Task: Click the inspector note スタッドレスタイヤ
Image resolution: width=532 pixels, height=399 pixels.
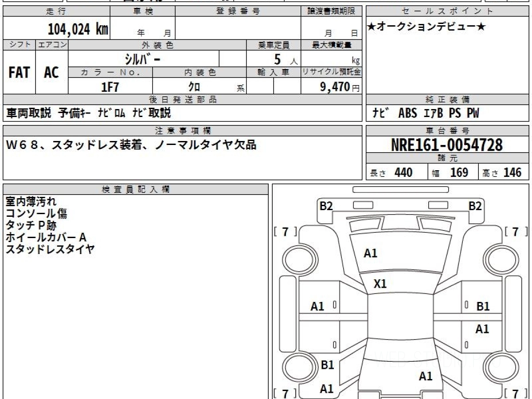Action: click(x=50, y=249)
